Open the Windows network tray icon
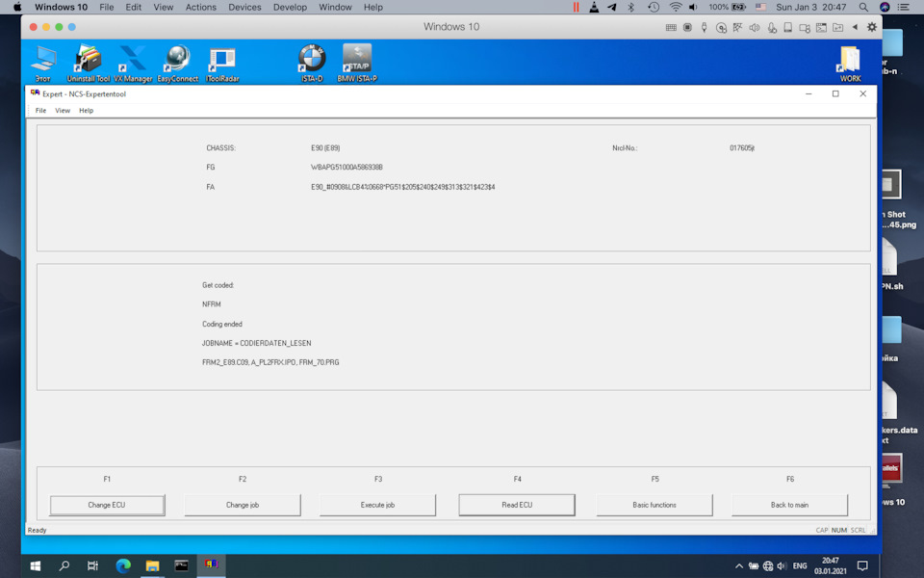The image size is (924, 578). tap(768, 565)
